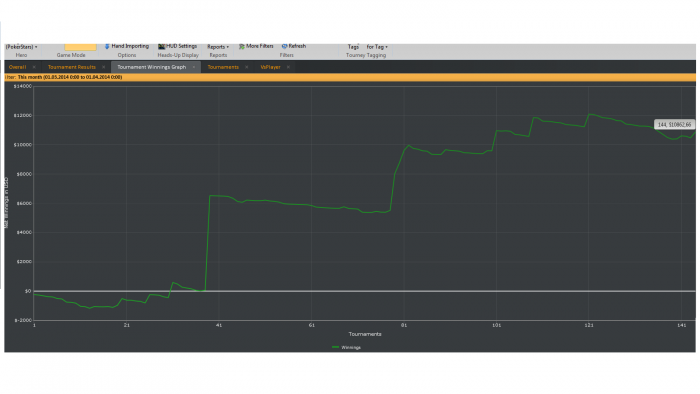Image resolution: width=700 pixels, height=394 pixels.
Task: Click the 121 x-axis label
Action: 589,325
